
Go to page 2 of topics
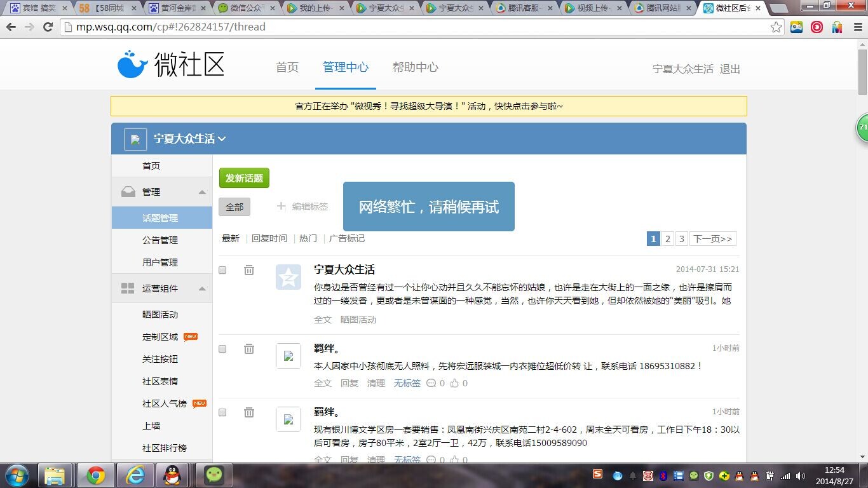click(x=667, y=239)
